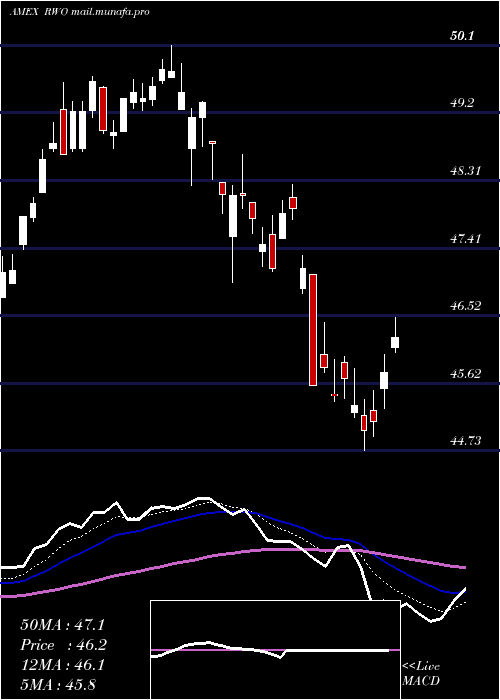Click the 49.2 price level label
Image resolution: width=500 pixels, height=700 pixels.
462,103
